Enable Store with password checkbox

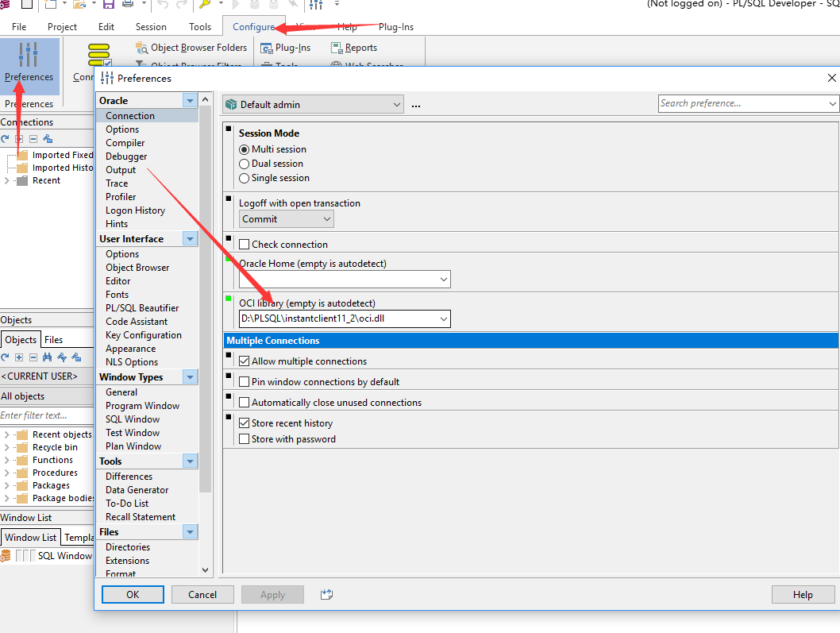(x=245, y=439)
